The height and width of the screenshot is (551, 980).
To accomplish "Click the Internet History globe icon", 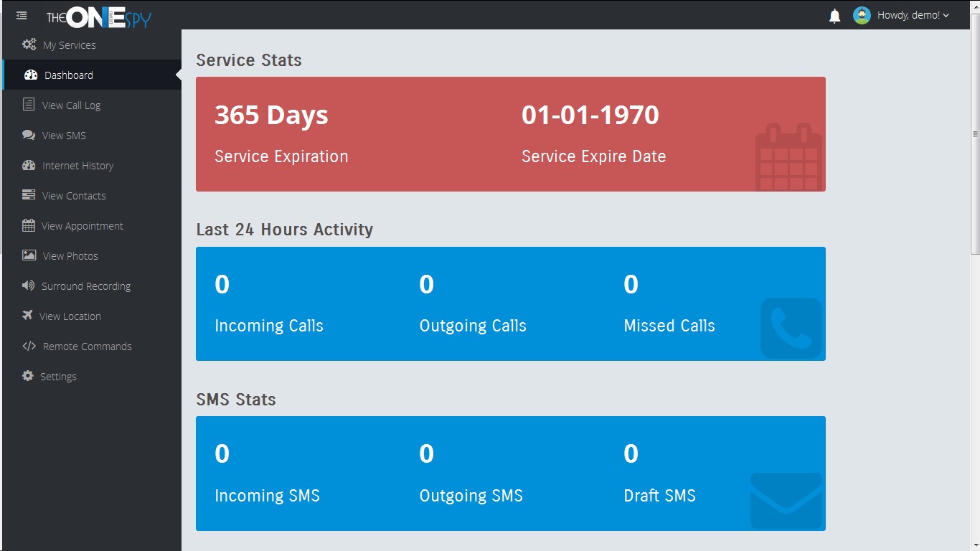I will pos(28,165).
